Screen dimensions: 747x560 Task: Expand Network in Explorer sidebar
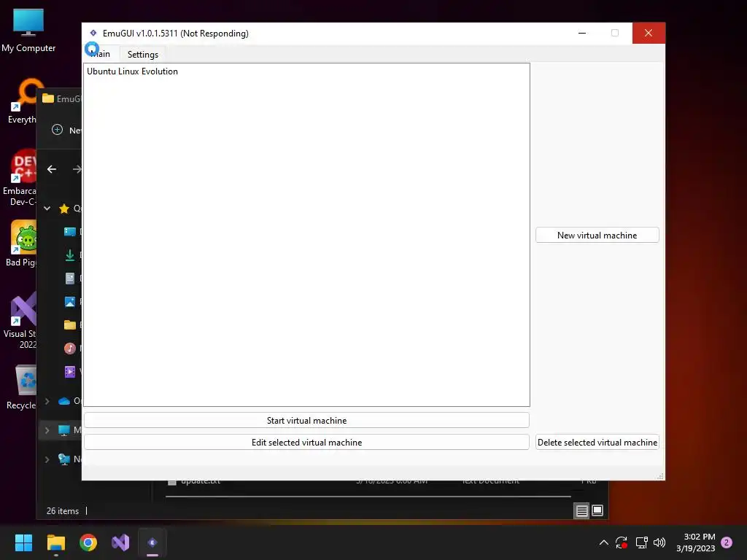pyautogui.click(x=47, y=459)
